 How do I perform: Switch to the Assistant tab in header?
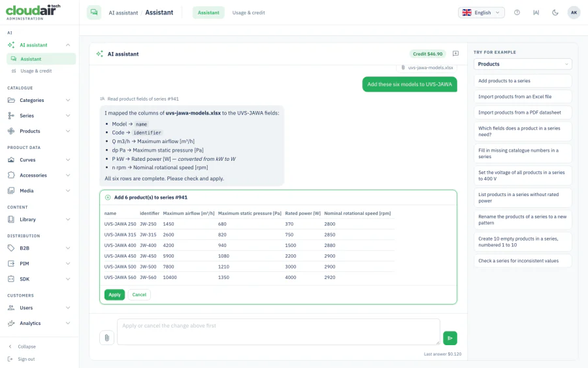208,12
